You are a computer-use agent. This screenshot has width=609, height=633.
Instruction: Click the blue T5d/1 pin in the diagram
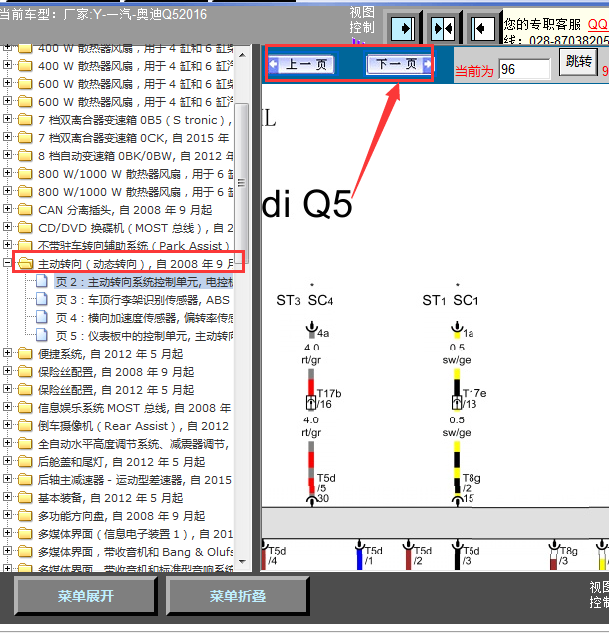click(359, 555)
